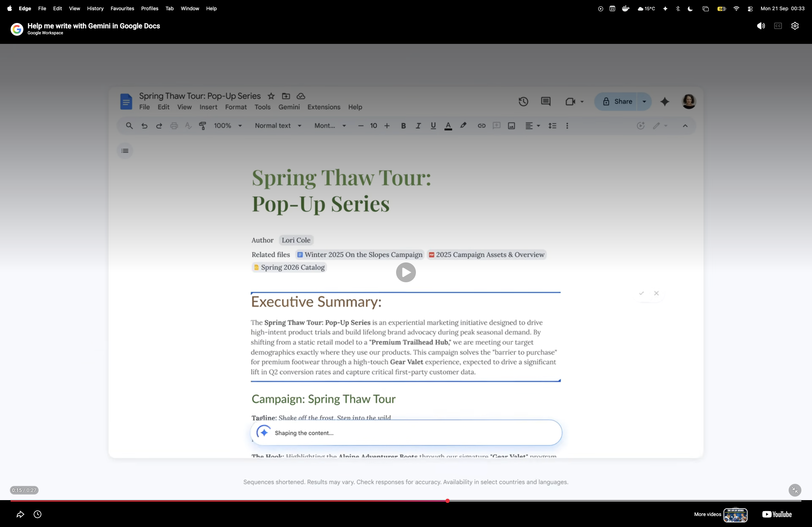Play the video with center play button
Screen dimensions: 812x527
(x=406, y=272)
